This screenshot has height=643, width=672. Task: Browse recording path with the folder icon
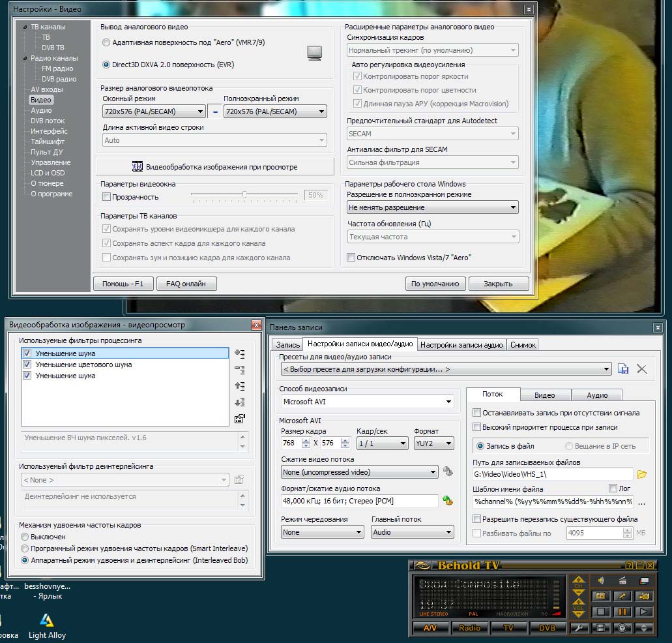coord(641,474)
